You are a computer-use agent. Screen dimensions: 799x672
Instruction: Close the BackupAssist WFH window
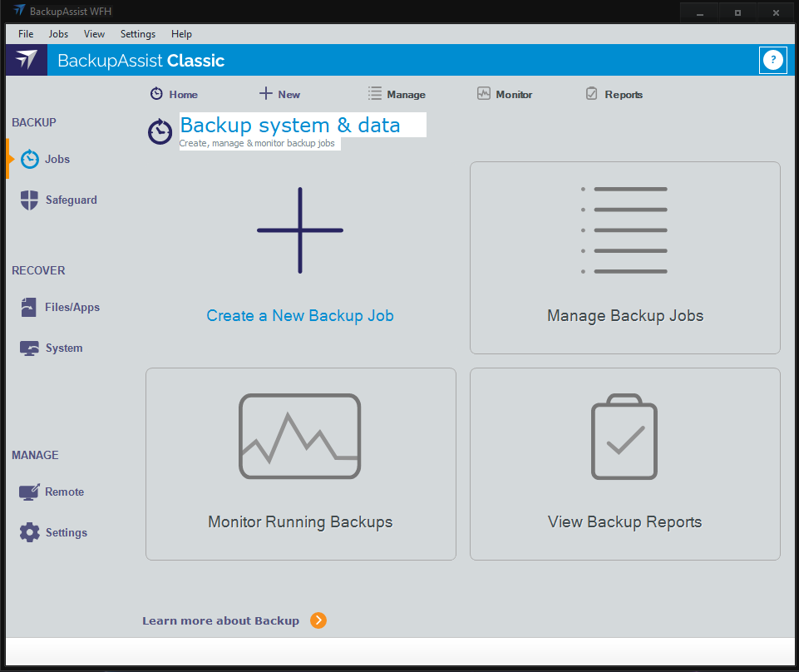(x=776, y=12)
